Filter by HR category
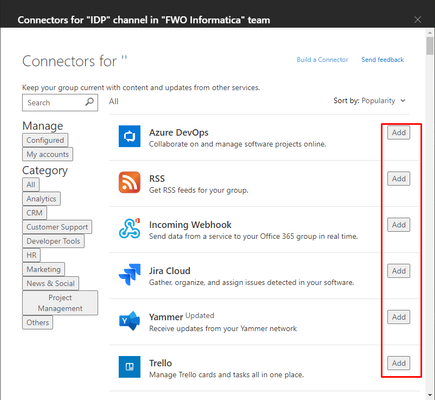The height and width of the screenshot is (400, 435). pos(32,255)
